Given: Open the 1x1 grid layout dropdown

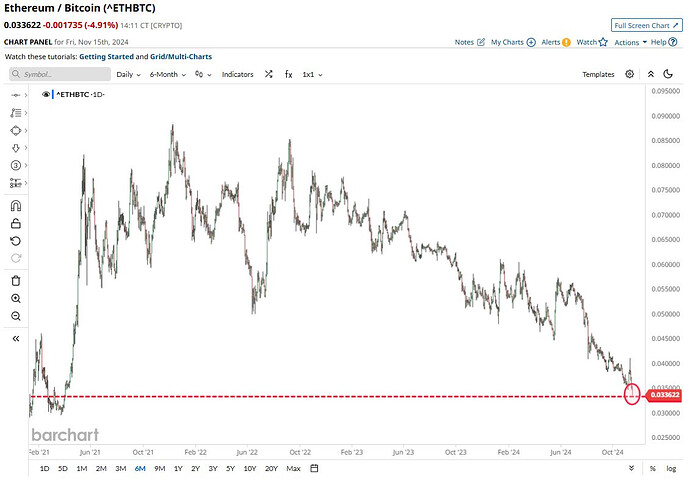Looking at the screenshot, I should [x=312, y=74].
